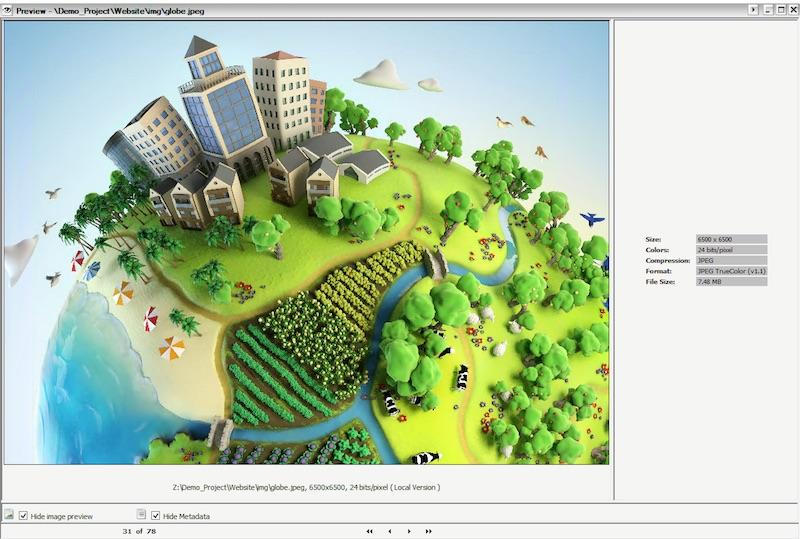The image size is (800, 539).
Task: Advance to the next image
Action: [x=409, y=531]
